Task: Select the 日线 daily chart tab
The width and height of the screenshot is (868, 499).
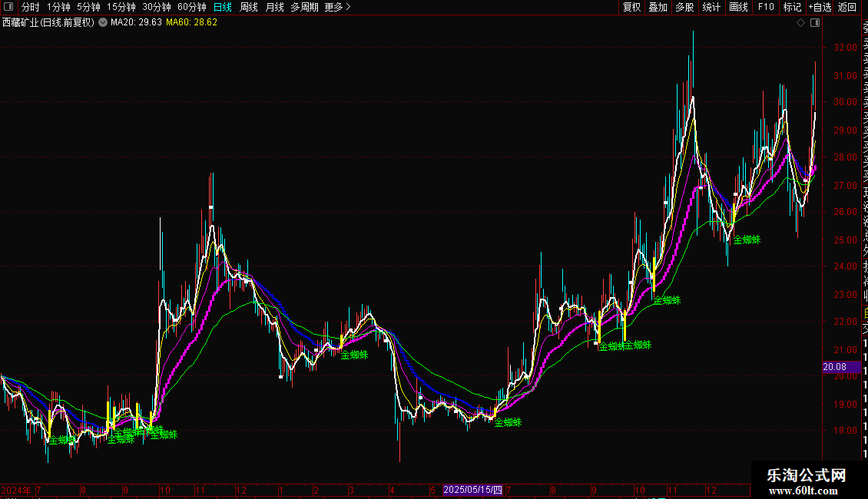Action: pos(223,7)
